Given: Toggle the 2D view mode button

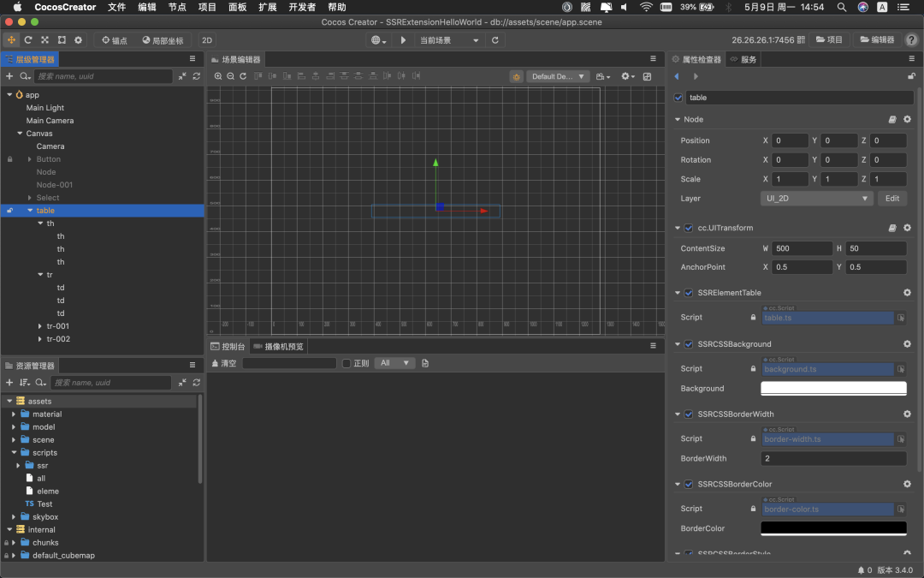Looking at the screenshot, I should (x=207, y=40).
